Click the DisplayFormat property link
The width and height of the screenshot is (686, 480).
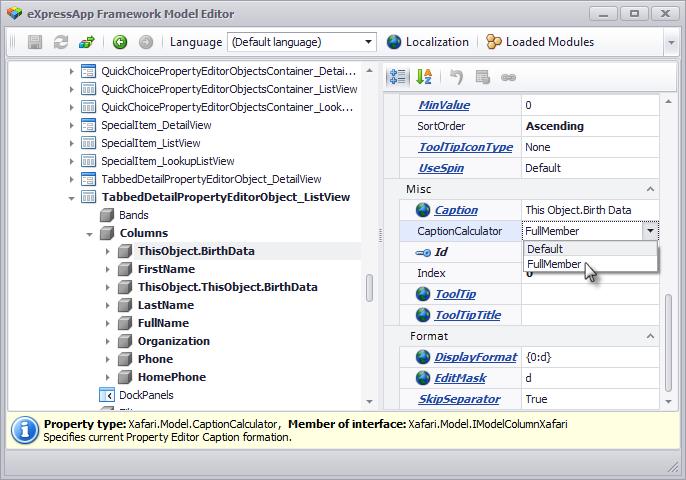476,357
